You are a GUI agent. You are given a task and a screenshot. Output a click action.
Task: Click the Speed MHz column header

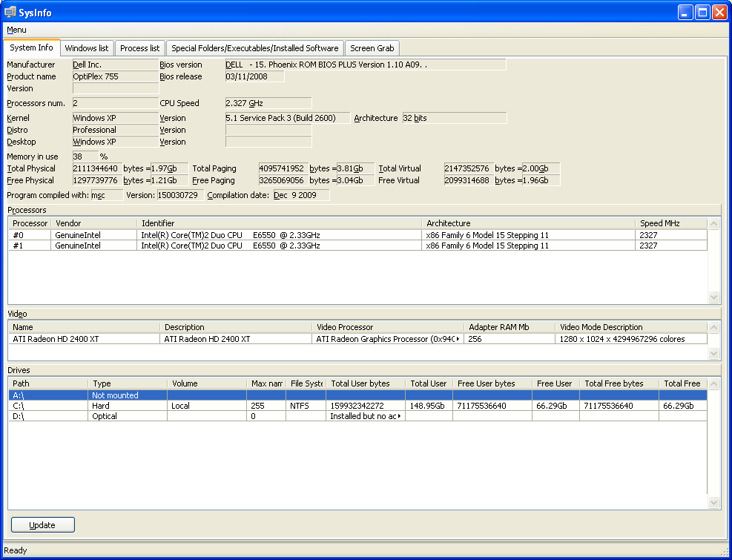[x=671, y=223]
